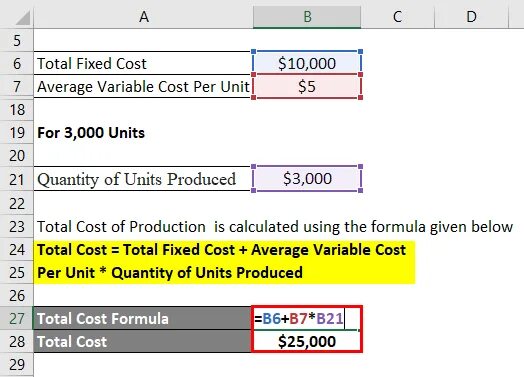Viewport: 524px width, 377px height.
Task: Click the Quantity of Units Produced cell
Action: click(143, 178)
